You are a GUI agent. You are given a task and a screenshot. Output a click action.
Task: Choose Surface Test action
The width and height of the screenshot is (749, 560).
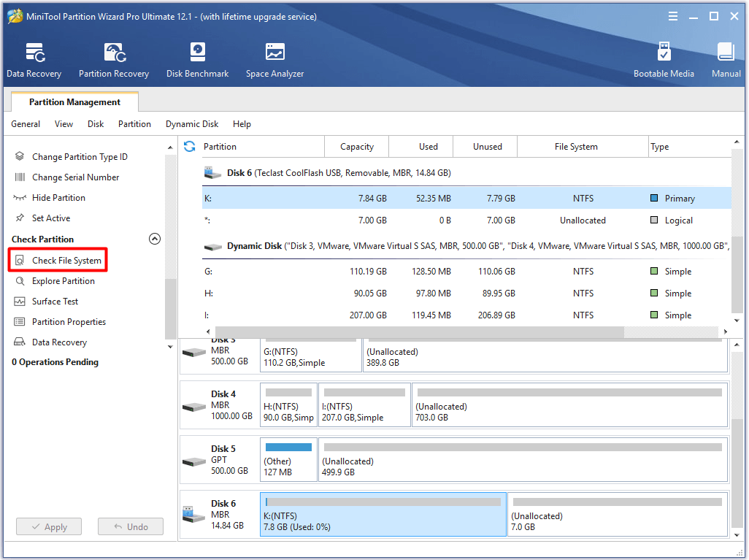[55, 302]
